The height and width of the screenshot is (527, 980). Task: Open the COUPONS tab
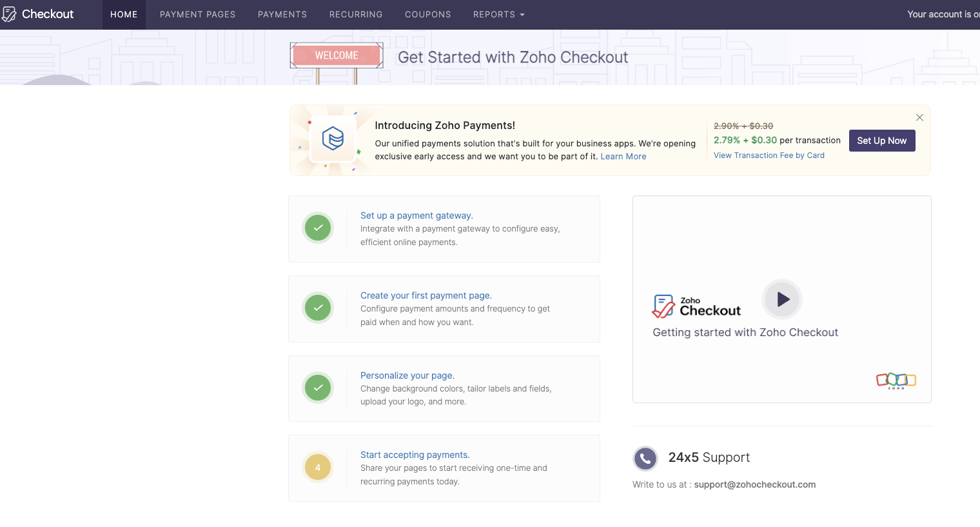pyautogui.click(x=428, y=14)
